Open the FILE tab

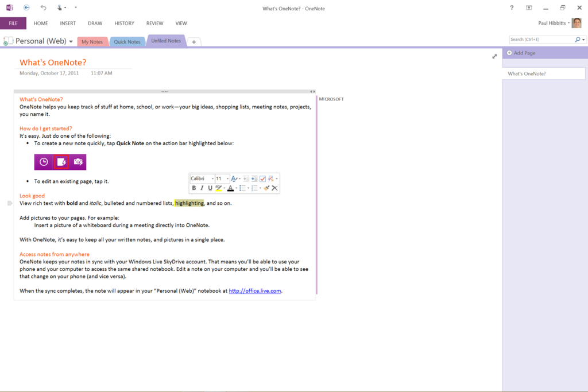13,23
